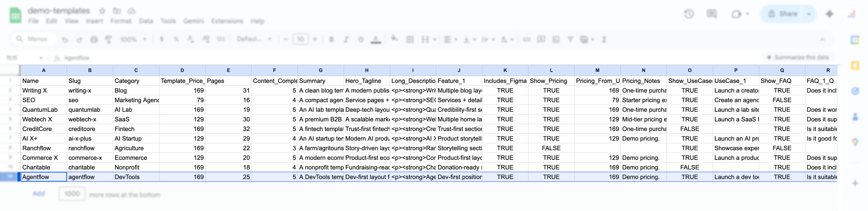
Task: Open the Insert menu
Action: [x=94, y=21]
